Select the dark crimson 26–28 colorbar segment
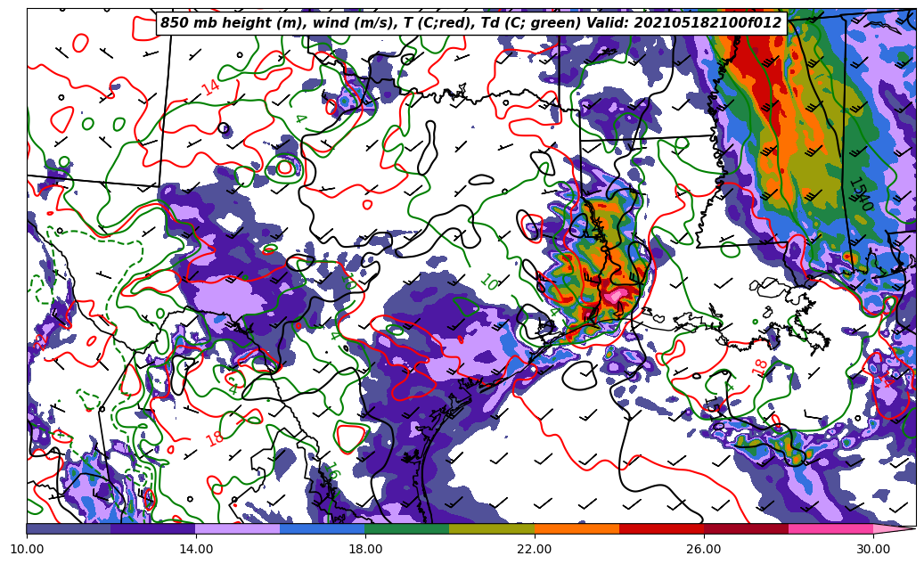924x564 pixels. coord(746,528)
